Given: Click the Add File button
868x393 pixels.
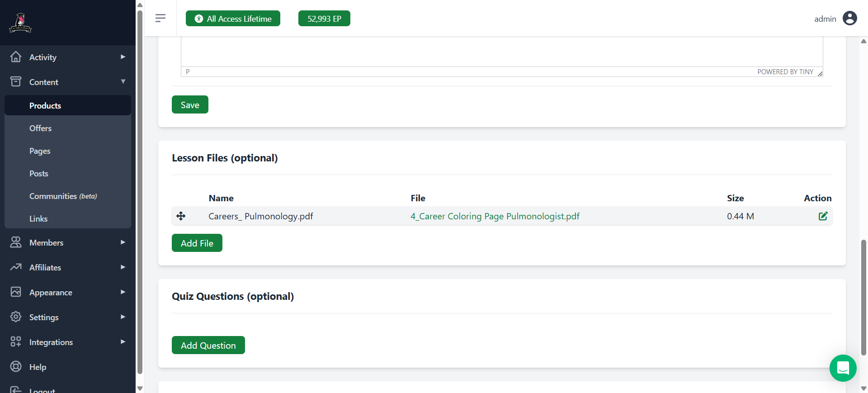Looking at the screenshot, I should click(197, 243).
